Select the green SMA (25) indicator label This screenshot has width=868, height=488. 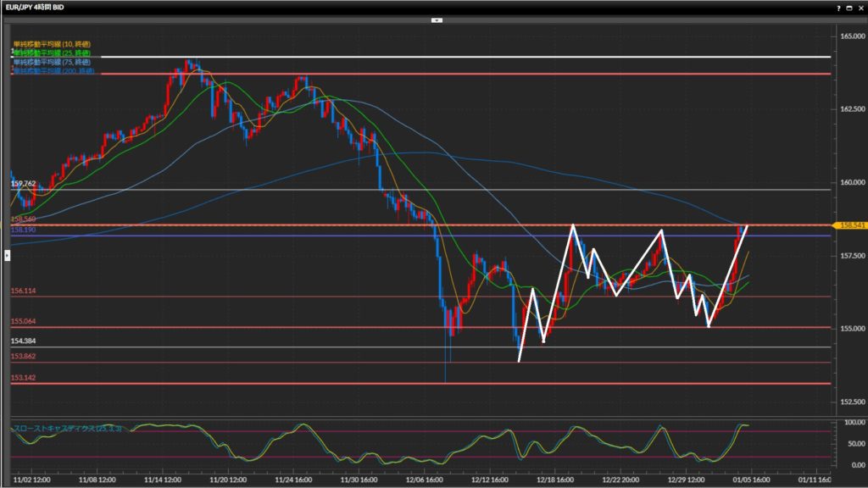click(x=53, y=52)
